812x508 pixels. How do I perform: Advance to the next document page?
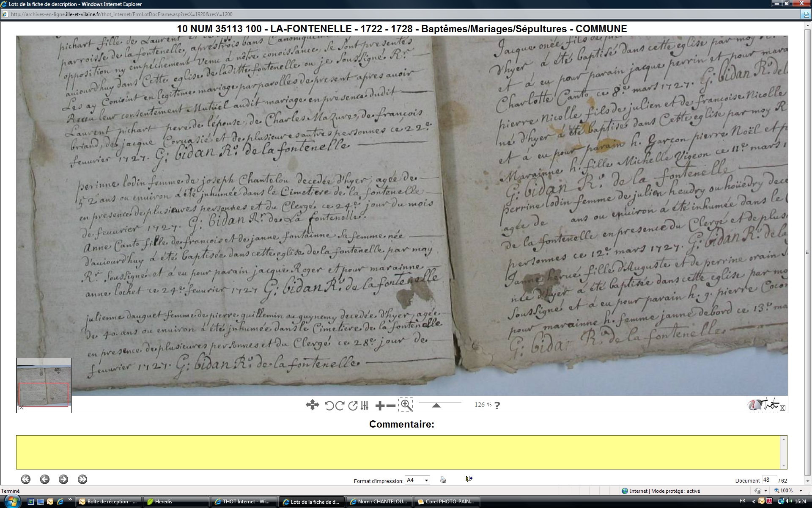(63, 479)
